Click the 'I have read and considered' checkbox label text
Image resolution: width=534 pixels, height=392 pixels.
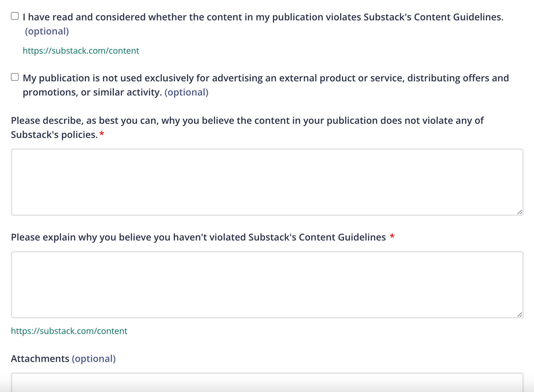[x=263, y=24]
